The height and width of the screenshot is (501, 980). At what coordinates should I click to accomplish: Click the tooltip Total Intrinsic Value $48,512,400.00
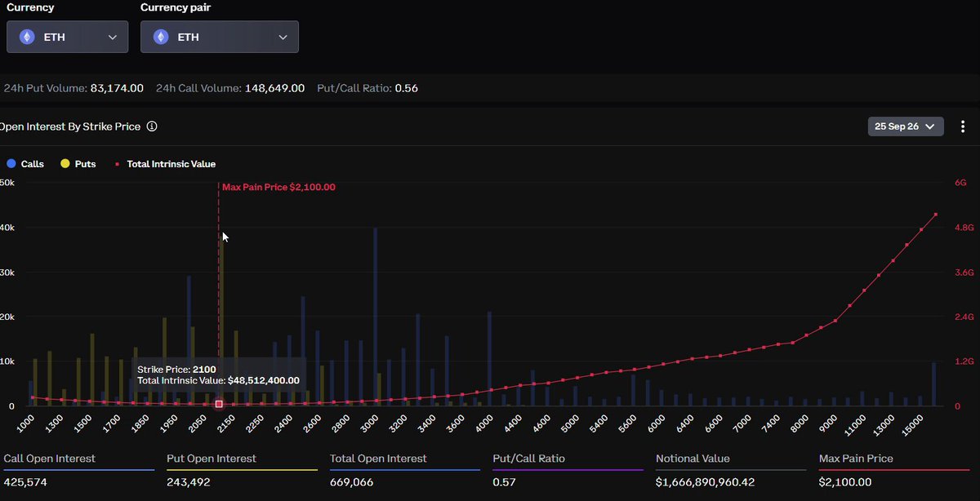pos(218,380)
